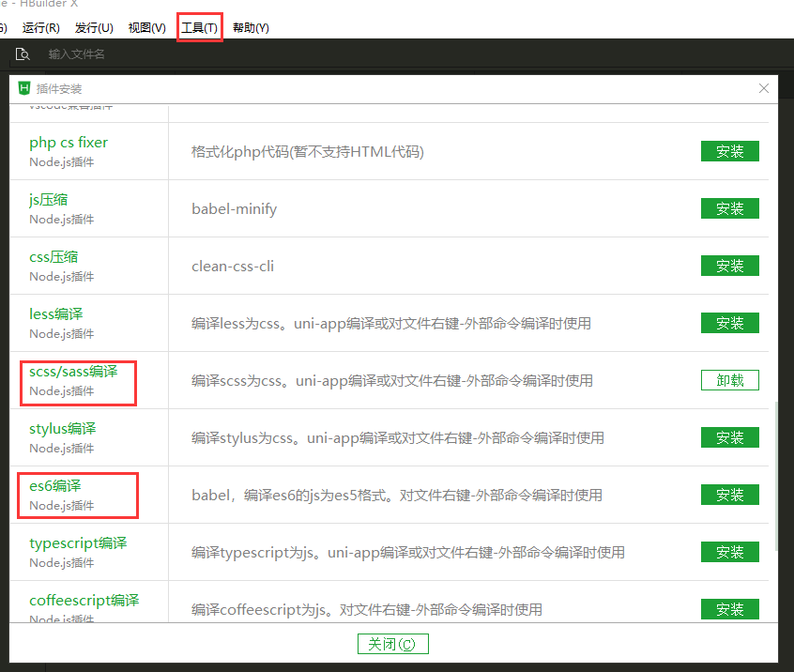794x672 pixels.
Task: Click the 编译less为css description
Action: 391,323
